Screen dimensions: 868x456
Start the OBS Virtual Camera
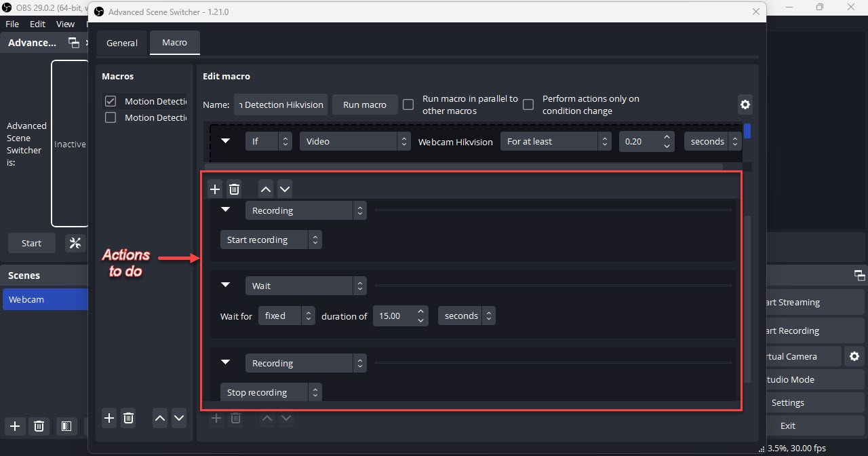[x=804, y=356]
